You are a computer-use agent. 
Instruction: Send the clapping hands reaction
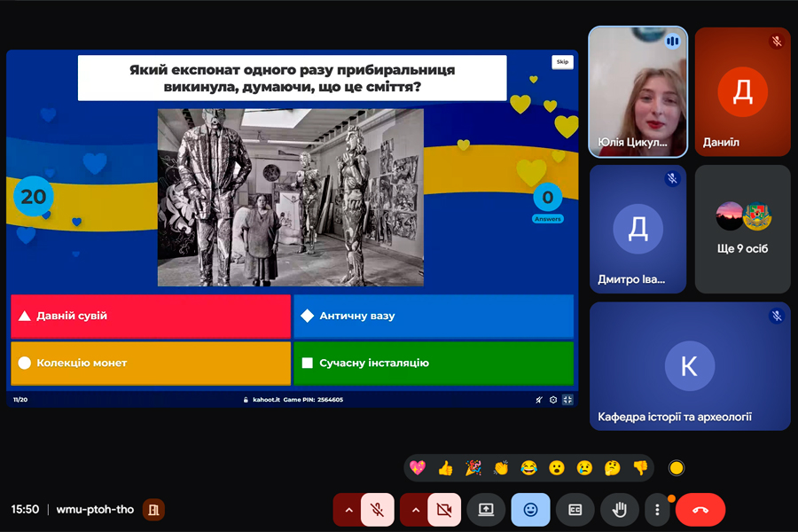click(x=501, y=467)
